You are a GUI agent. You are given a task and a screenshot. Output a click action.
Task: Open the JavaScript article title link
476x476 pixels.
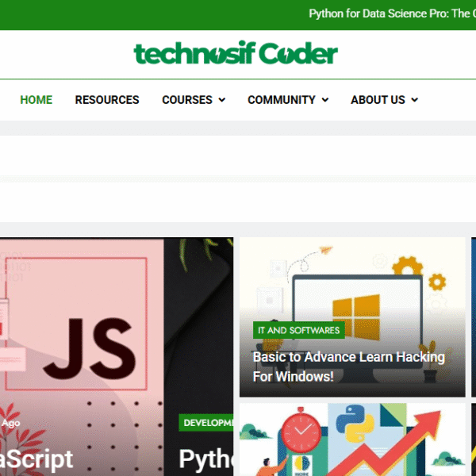(36, 459)
